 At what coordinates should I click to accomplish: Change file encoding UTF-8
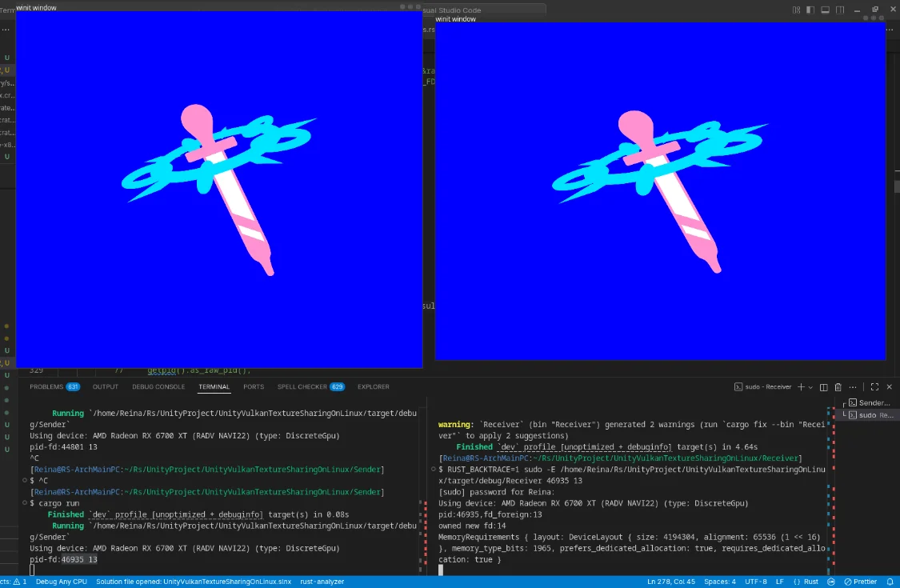coord(756,582)
